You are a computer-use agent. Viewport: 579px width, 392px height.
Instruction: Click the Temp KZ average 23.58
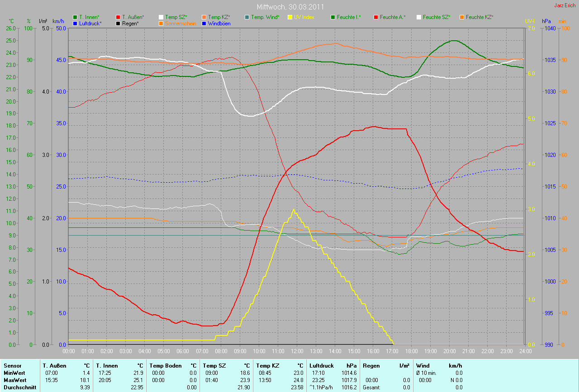click(x=297, y=387)
